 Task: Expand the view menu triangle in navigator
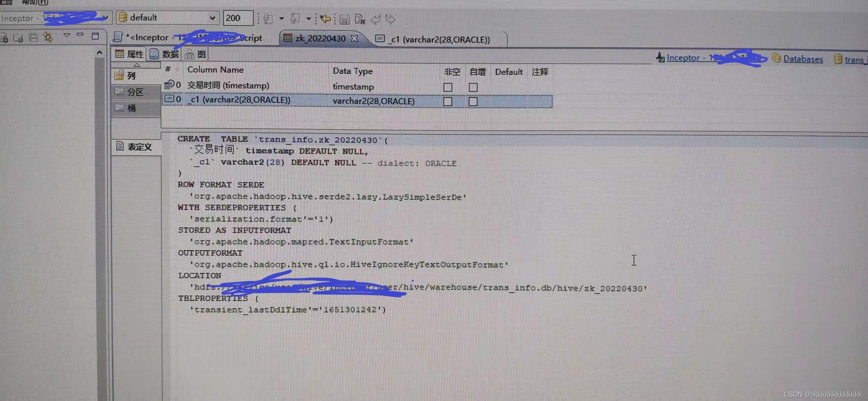click(x=67, y=36)
